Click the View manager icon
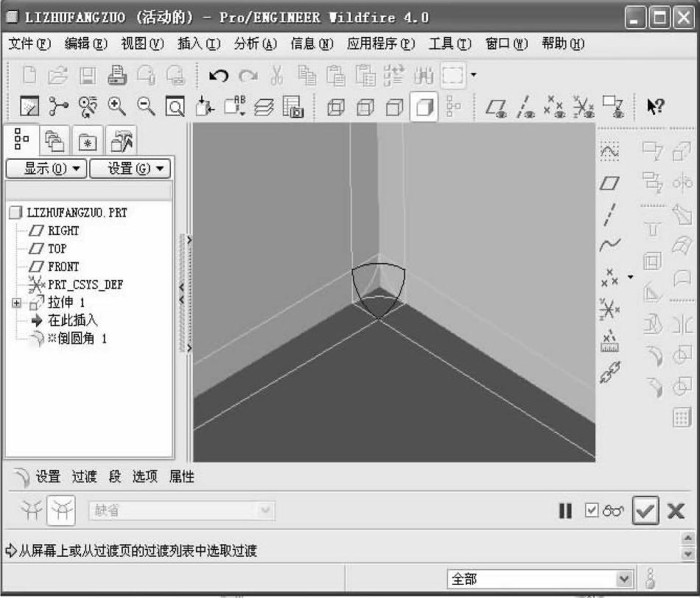The image size is (700, 598). pyautogui.click(x=293, y=107)
